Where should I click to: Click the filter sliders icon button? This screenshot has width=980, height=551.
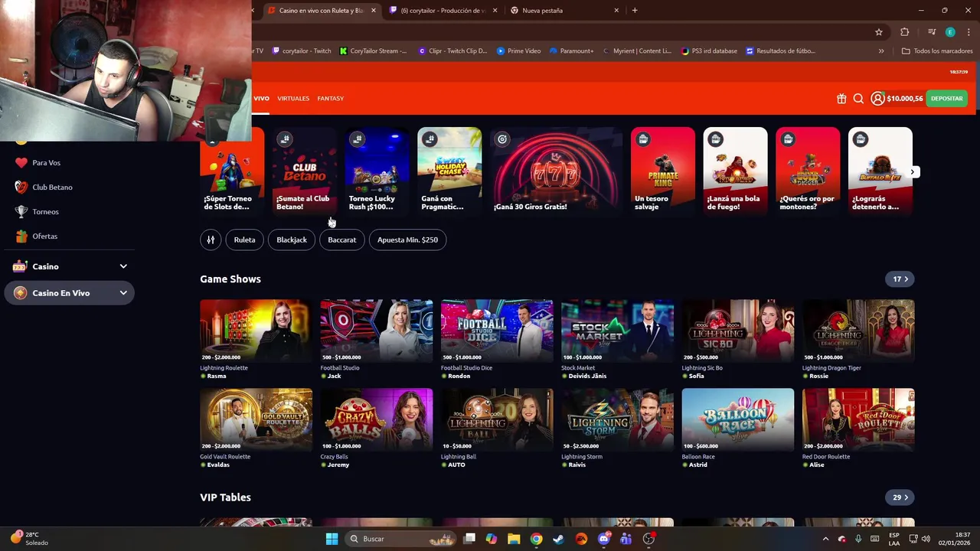coord(211,240)
